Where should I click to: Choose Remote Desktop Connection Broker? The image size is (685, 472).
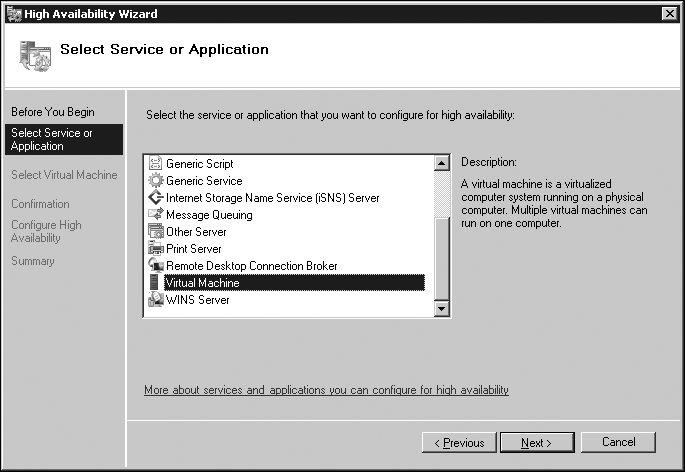pyautogui.click(x=252, y=266)
